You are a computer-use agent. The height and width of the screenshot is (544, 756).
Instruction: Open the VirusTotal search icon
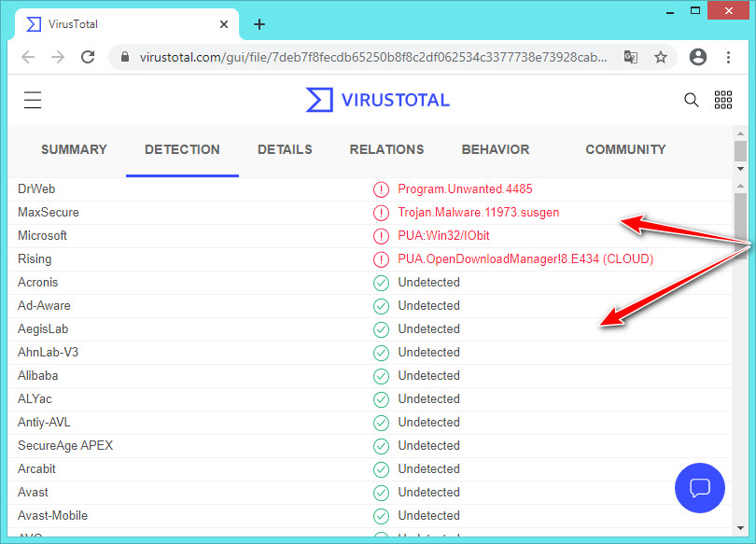point(691,100)
